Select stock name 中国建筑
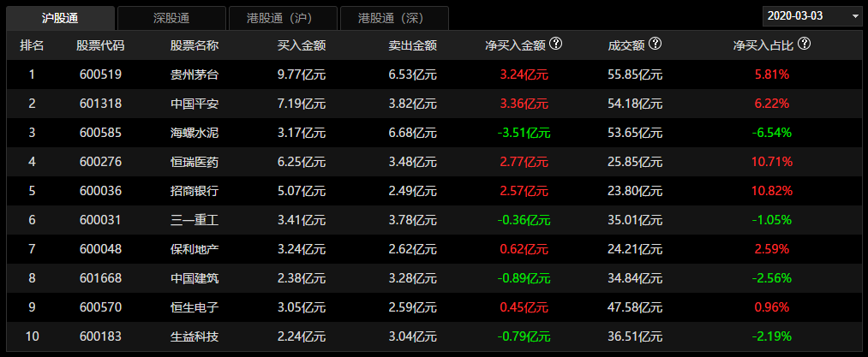The width and height of the screenshot is (868, 357). [195, 278]
